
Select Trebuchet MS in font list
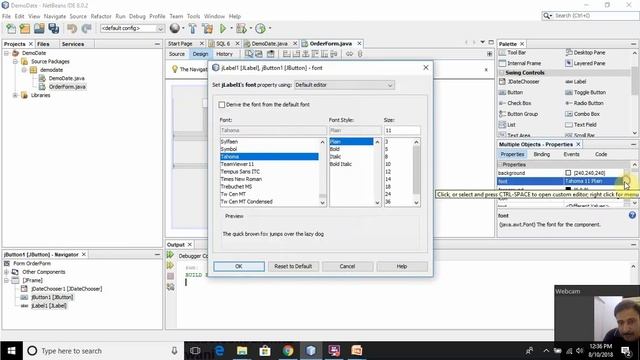pos(236,187)
